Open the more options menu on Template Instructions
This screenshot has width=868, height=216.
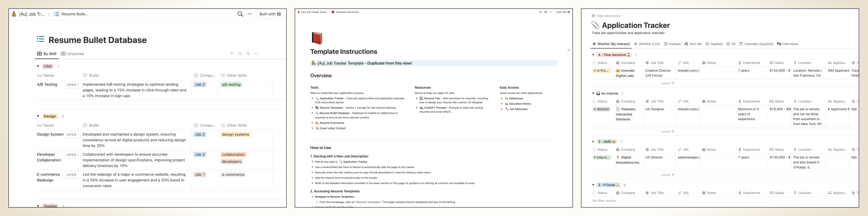pos(551,12)
